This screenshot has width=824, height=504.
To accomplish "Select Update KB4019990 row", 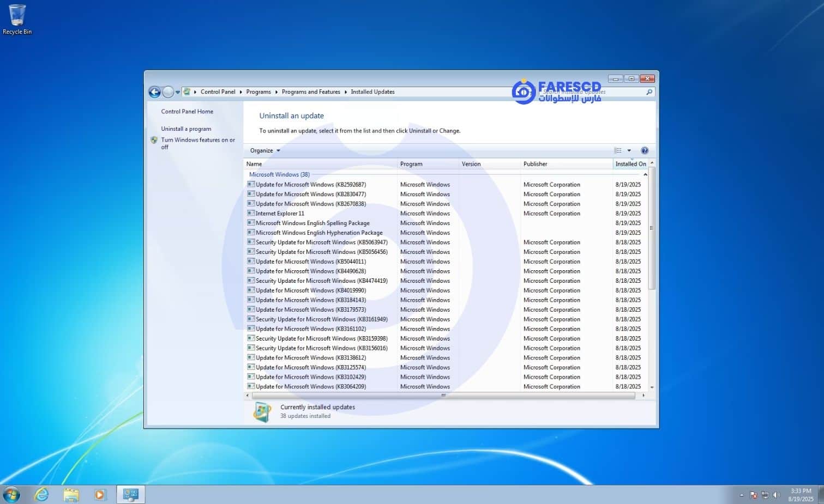I will pos(446,290).
